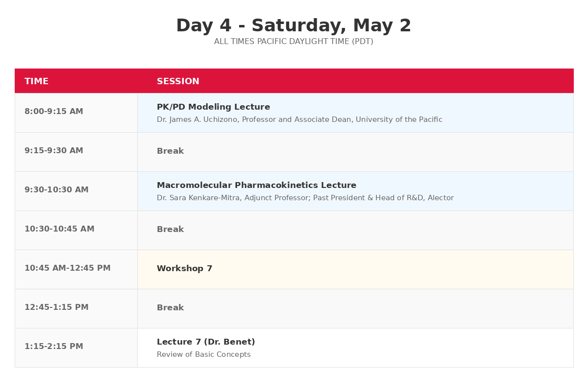Click the 9:15-9:30 AM time cell
Viewport: 588px width, 372px height.
pos(54,151)
